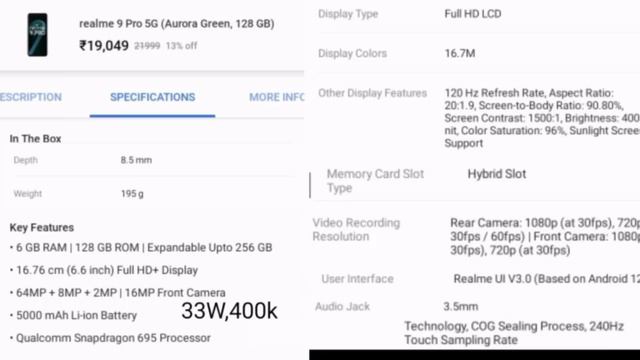Switch to the DESCRIPTION tab
This screenshot has height=360, width=640.
point(31,97)
